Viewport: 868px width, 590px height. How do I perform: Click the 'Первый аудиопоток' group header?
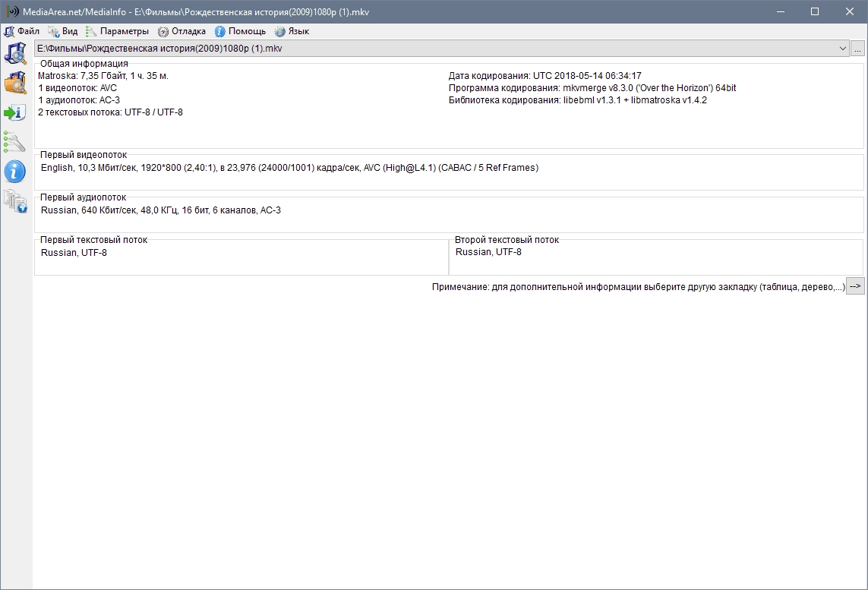[83, 197]
